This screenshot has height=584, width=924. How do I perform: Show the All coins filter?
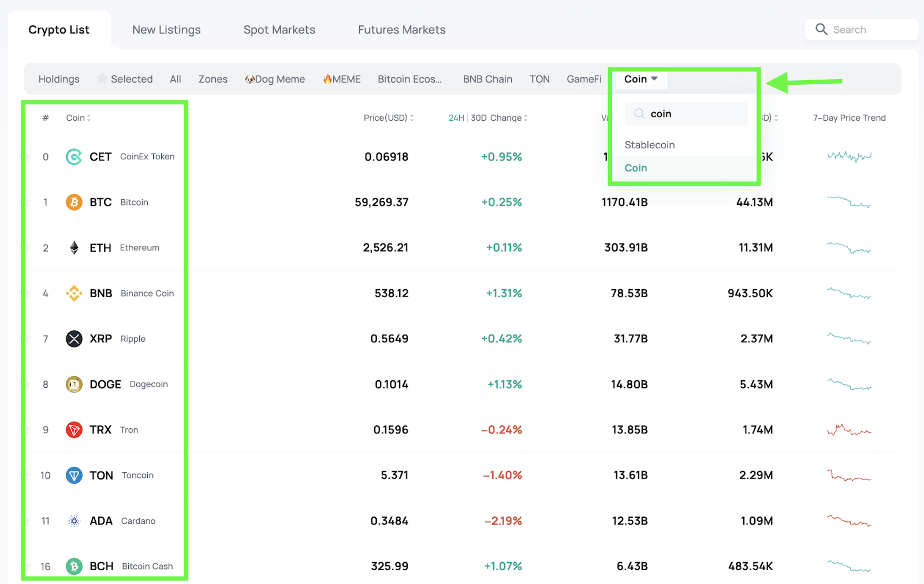pyautogui.click(x=176, y=79)
